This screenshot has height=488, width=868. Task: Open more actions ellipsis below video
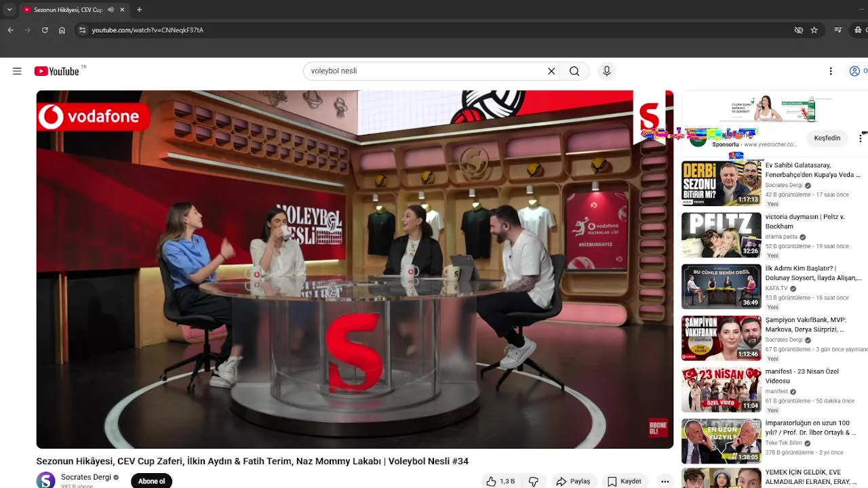pos(665,481)
